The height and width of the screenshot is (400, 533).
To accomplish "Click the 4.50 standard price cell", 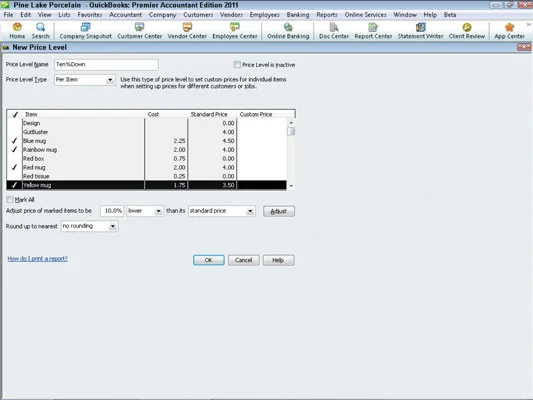I will tap(212, 141).
